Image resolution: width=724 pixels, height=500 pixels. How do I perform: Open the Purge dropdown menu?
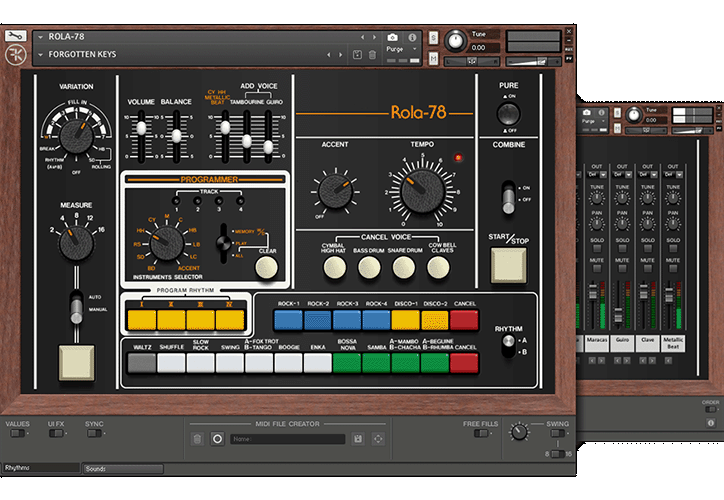(401, 49)
